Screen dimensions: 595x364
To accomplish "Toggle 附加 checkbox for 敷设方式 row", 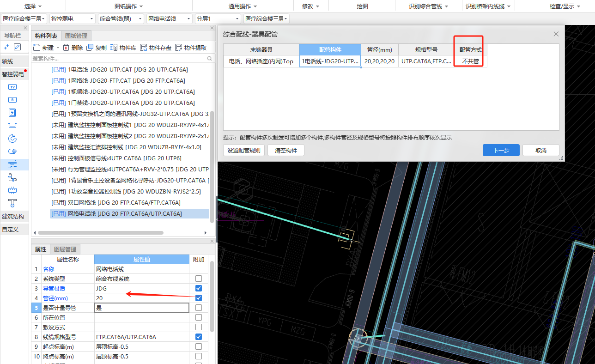I will click(x=199, y=327).
